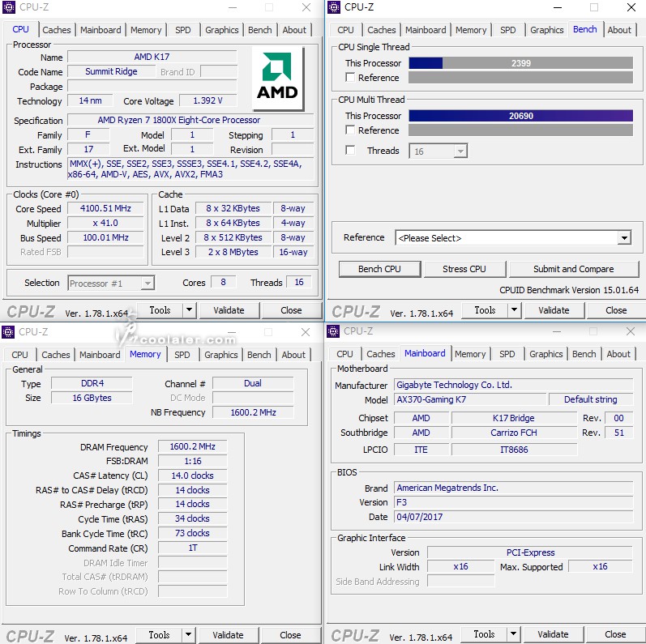This screenshot has height=644, width=646.
Task: Open Graphics tab in Memory window
Action: tap(221, 355)
